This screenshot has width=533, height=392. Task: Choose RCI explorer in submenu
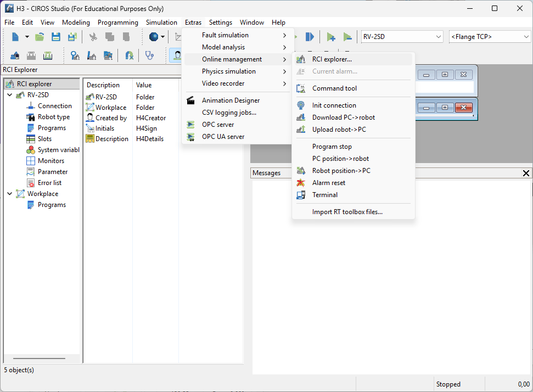[354, 59]
